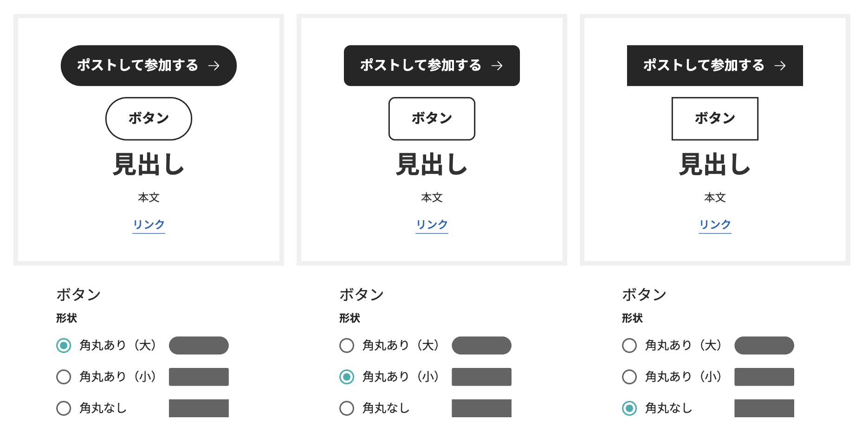Click the small-rounded outlined ボタン button
The height and width of the screenshot is (446, 868).
(x=432, y=118)
